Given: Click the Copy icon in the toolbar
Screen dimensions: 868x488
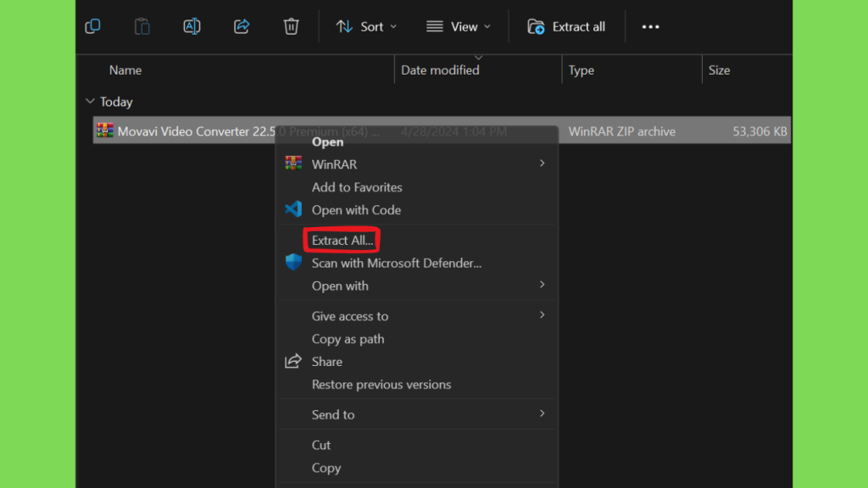Looking at the screenshot, I should [92, 26].
